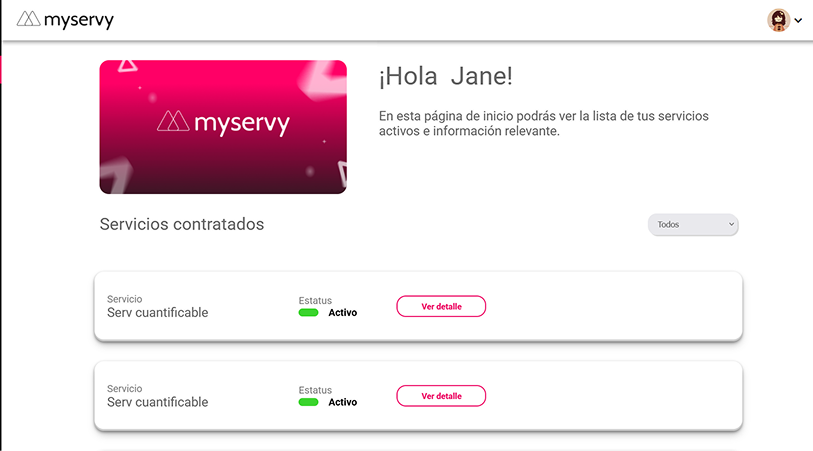Viewport: 813px width, 451px height.
Task: Click the first Serv cuantificable service name
Action: [158, 313]
